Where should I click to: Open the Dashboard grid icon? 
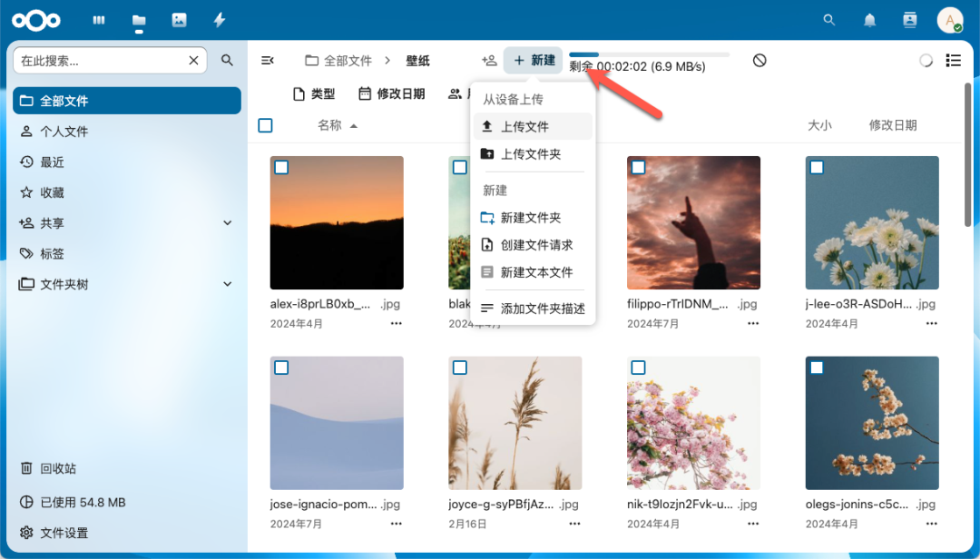98,20
